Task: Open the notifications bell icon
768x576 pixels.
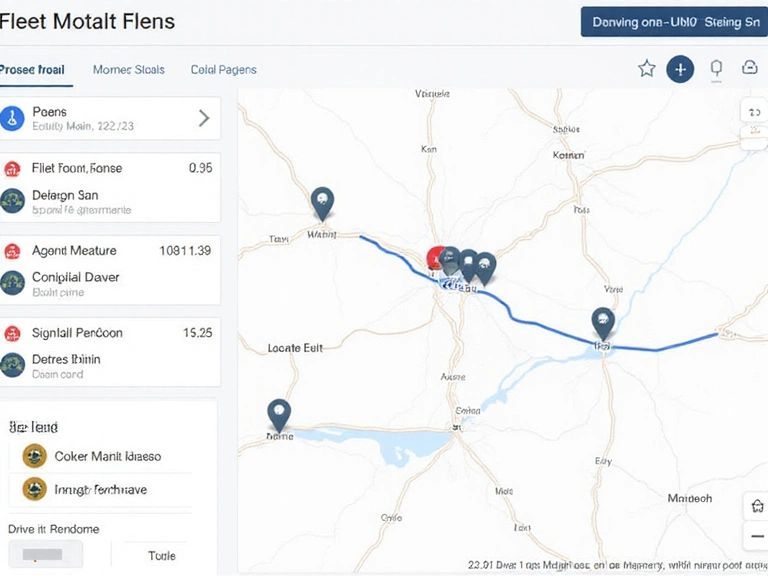Action: 716,68
